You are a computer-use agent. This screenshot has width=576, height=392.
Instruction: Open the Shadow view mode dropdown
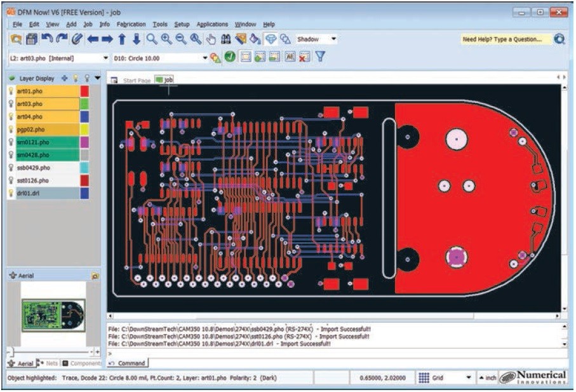point(316,39)
